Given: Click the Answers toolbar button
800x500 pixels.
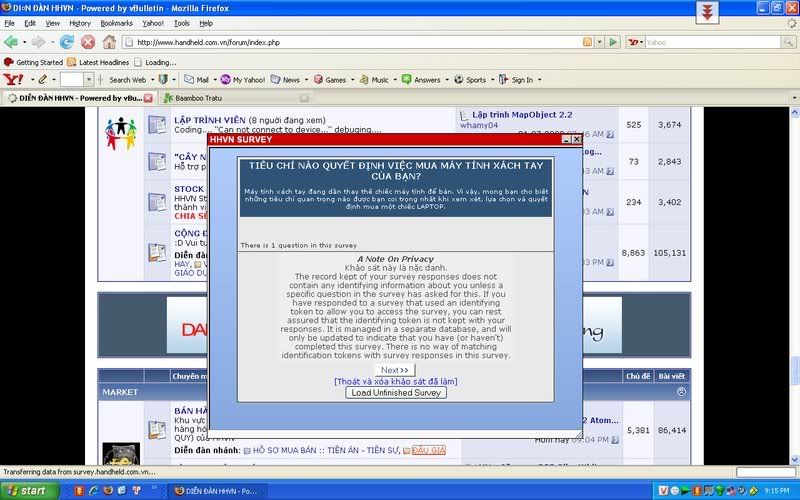Looking at the screenshot, I should tap(421, 80).
